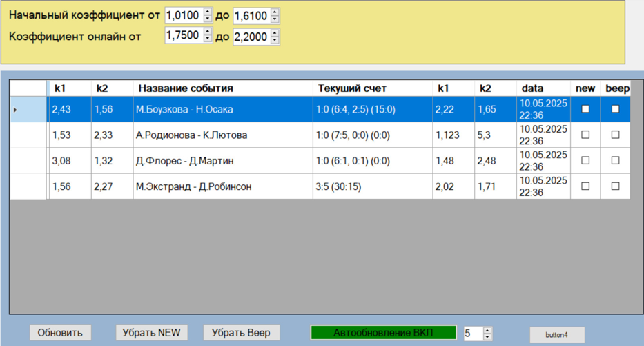Click the 1,123 coefficient cell

pos(453,135)
